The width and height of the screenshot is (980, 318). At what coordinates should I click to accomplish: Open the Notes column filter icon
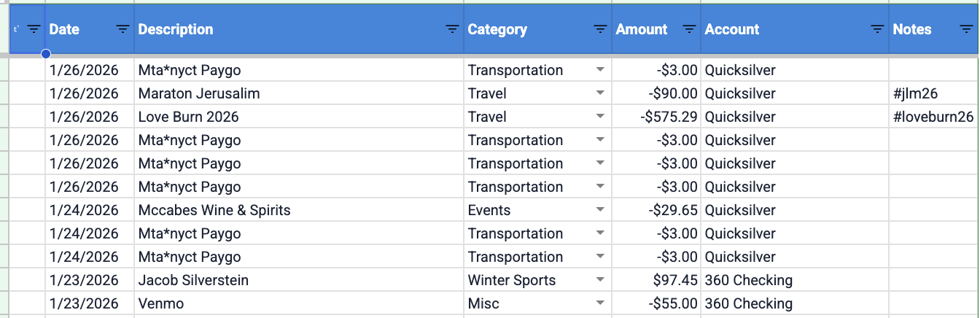pos(966,29)
